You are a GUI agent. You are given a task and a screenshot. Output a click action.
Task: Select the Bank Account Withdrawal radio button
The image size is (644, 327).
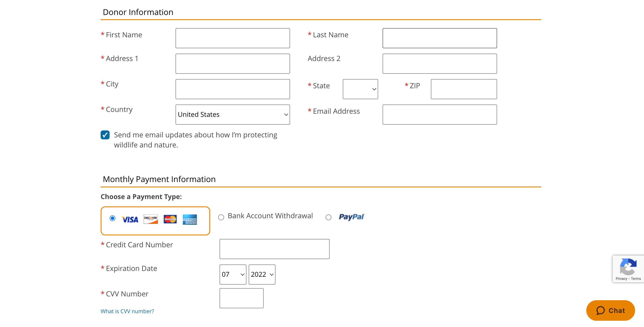(221, 217)
